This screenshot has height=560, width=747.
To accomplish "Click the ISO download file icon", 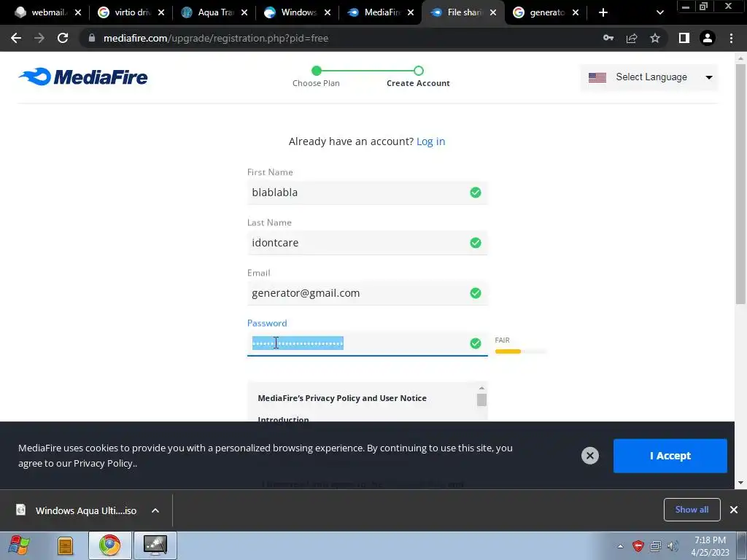I will coord(21,510).
